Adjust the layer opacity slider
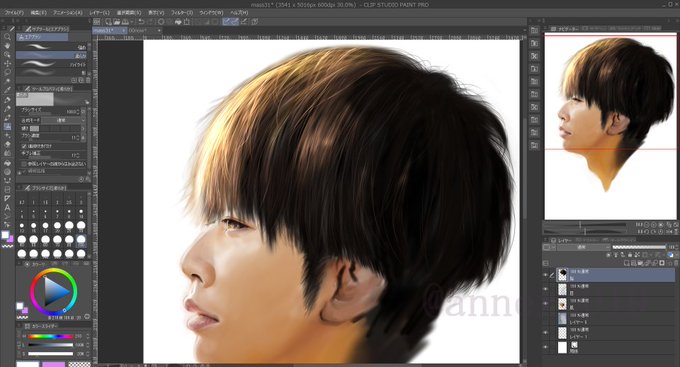 pos(638,247)
